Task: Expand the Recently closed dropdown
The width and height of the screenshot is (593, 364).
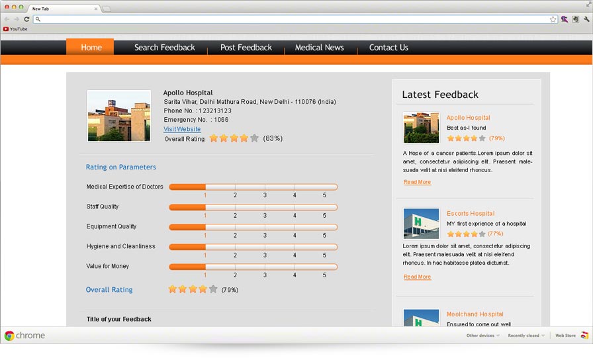Action: pos(526,336)
